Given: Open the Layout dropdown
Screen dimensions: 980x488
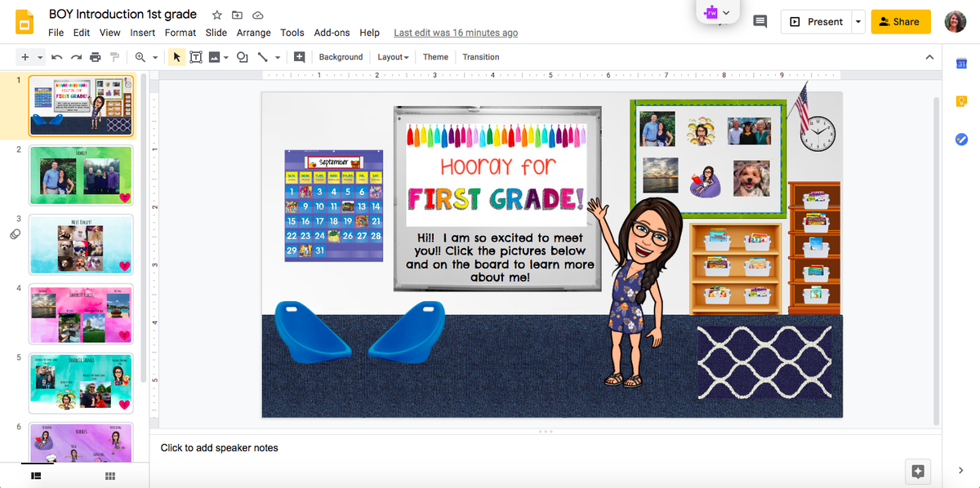Looking at the screenshot, I should (393, 57).
